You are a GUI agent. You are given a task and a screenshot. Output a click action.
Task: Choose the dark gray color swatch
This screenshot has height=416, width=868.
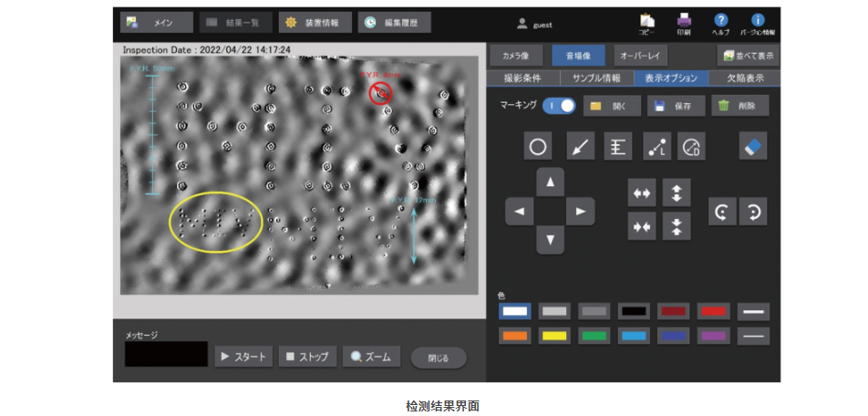[594, 311]
